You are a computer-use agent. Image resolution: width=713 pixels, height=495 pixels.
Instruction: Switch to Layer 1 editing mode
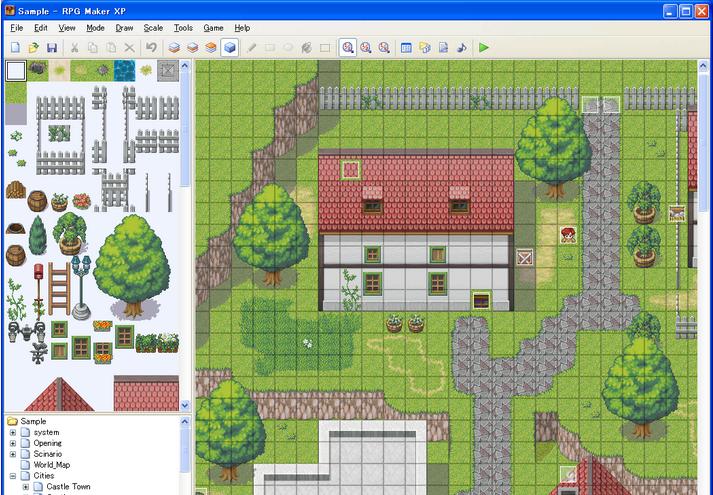click(174, 47)
